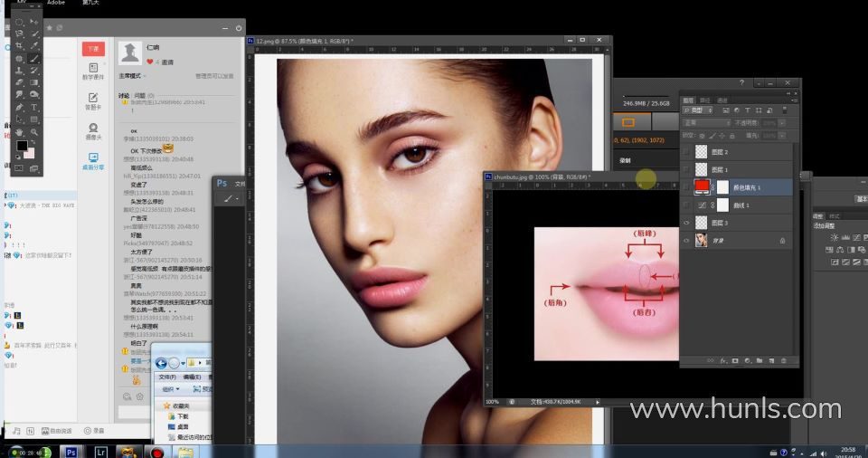Click the red color fill layer thumbnail
The image size is (868, 458).
click(x=702, y=186)
